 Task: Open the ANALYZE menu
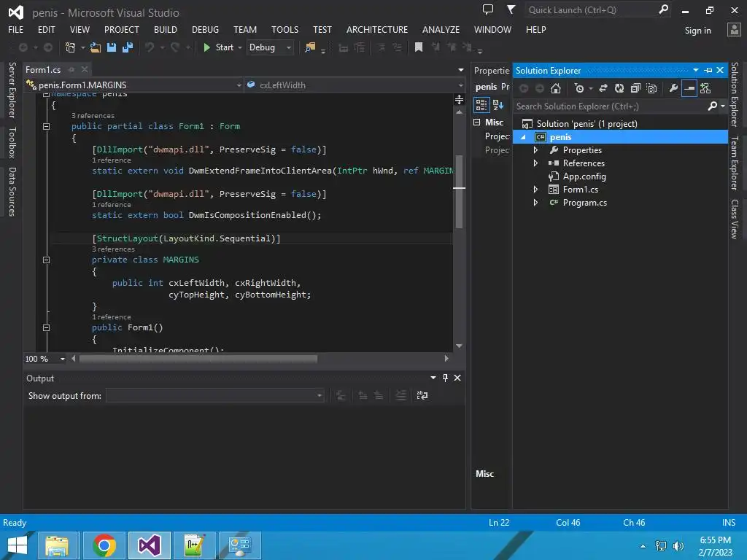click(441, 29)
